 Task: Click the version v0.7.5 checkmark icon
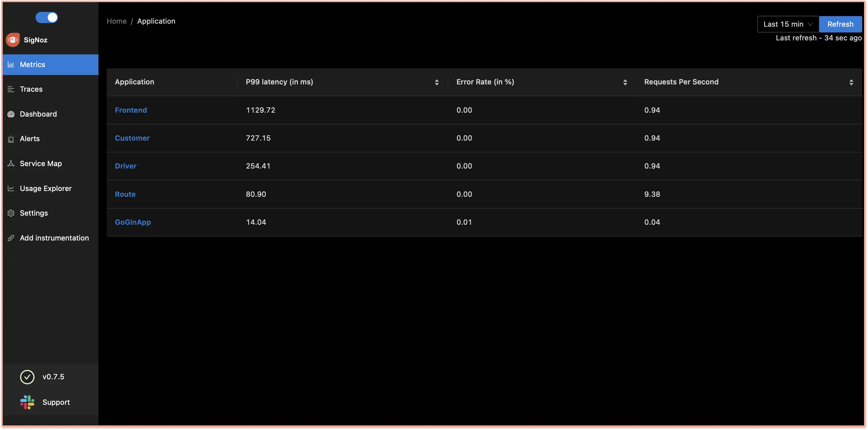[28, 377]
